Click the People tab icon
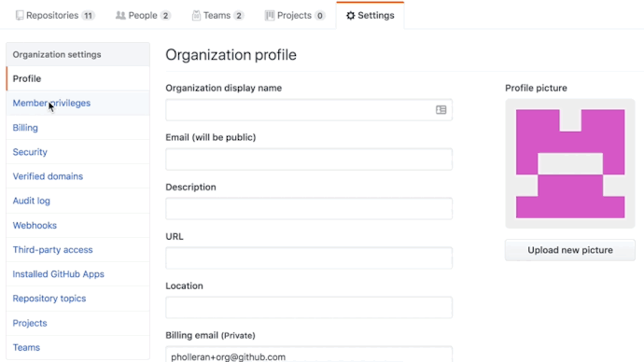The height and width of the screenshot is (362, 644). 120,16
